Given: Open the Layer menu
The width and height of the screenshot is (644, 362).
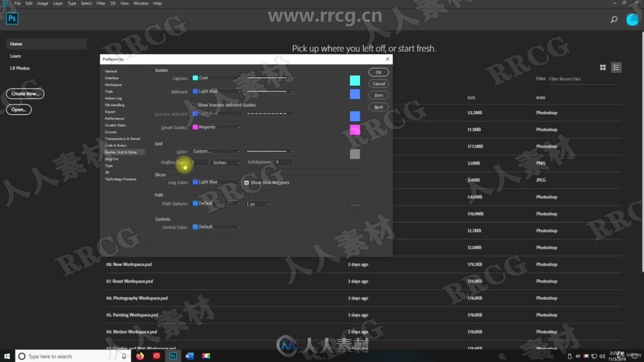Looking at the screenshot, I should [x=58, y=3].
